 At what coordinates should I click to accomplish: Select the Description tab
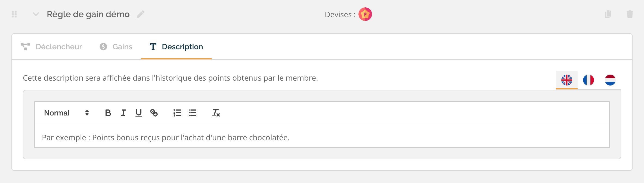coord(177,47)
